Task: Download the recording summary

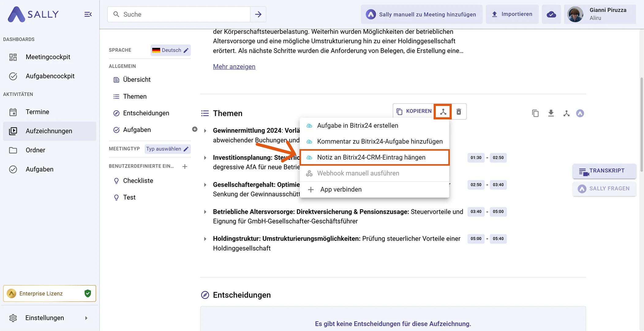Action: [551, 113]
